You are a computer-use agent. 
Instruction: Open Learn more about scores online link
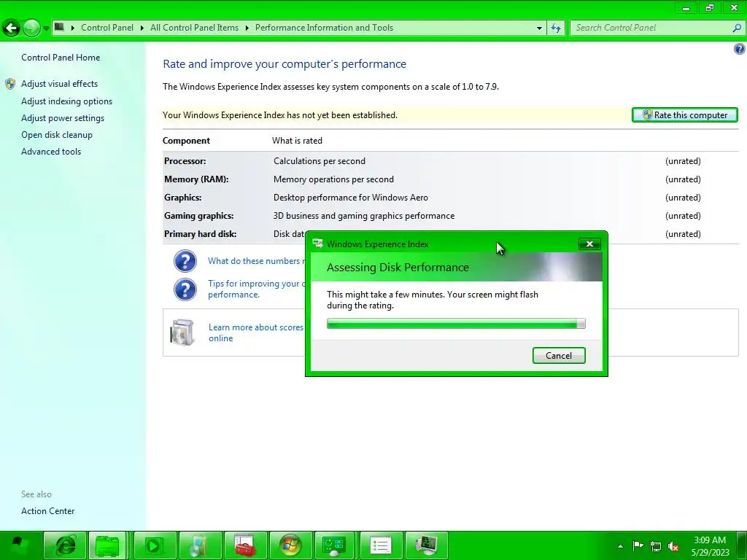(x=256, y=332)
